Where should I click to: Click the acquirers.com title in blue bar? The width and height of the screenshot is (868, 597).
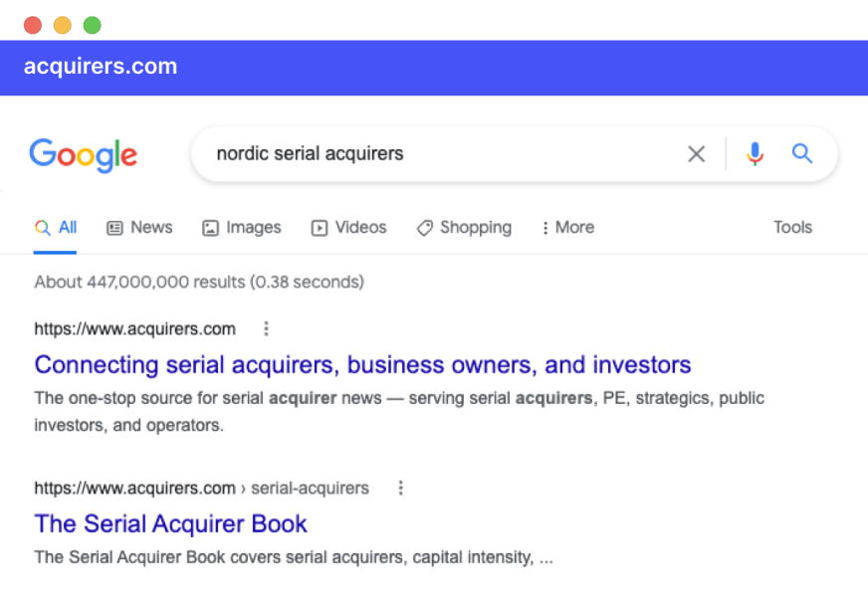tap(101, 67)
